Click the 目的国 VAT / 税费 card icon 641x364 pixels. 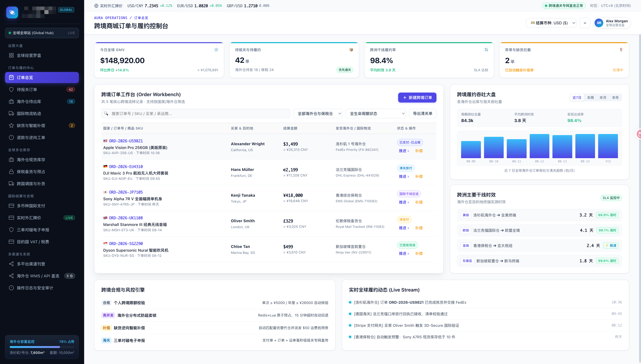(x=11, y=242)
